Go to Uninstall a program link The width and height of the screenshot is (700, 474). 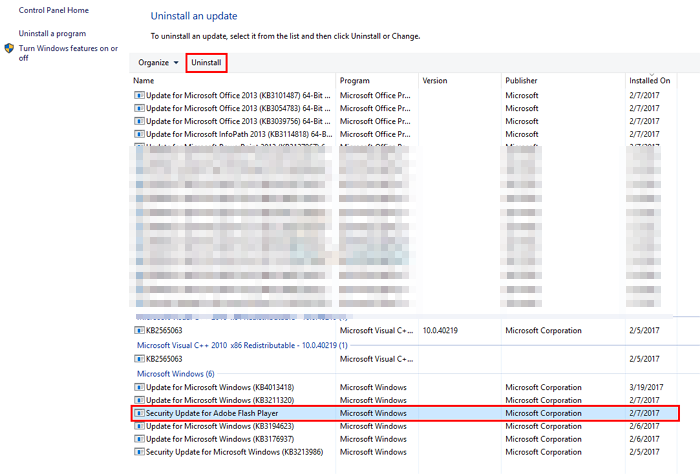click(x=55, y=33)
